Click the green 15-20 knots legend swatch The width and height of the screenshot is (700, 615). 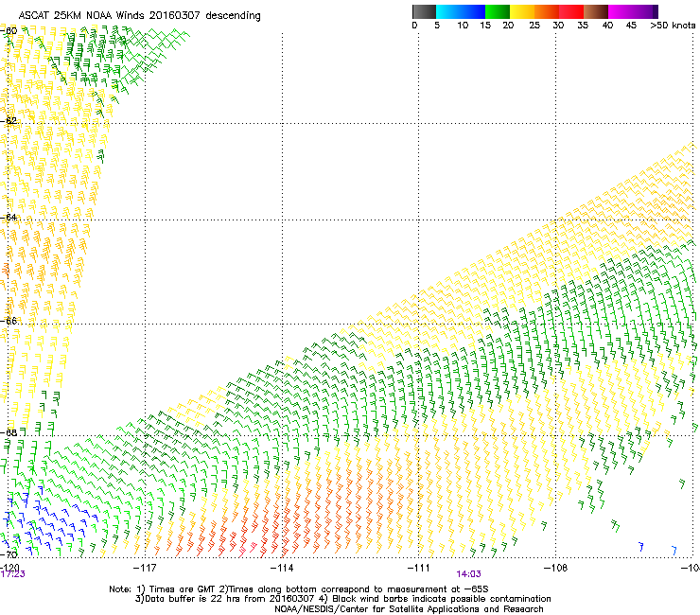pyautogui.click(x=498, y=11)
